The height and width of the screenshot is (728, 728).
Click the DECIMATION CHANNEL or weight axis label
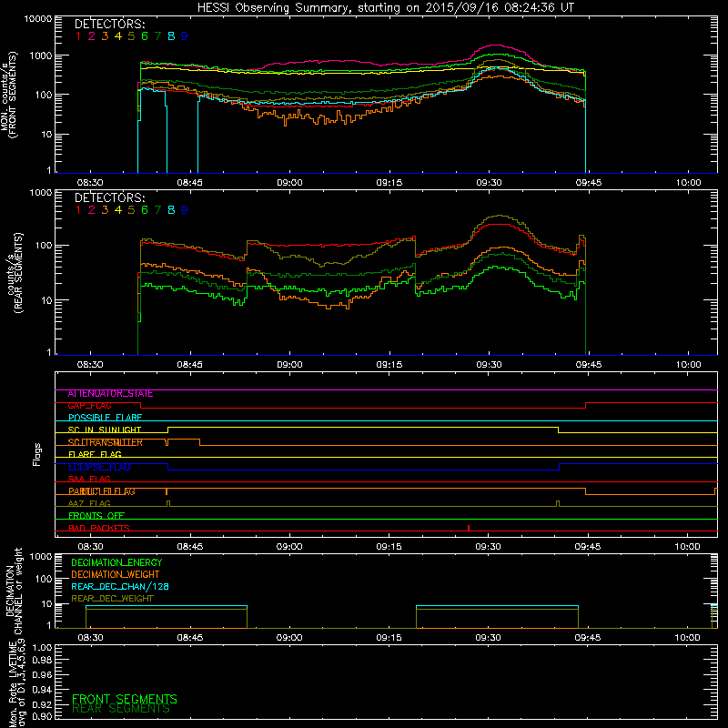click(x=14, y=591)
